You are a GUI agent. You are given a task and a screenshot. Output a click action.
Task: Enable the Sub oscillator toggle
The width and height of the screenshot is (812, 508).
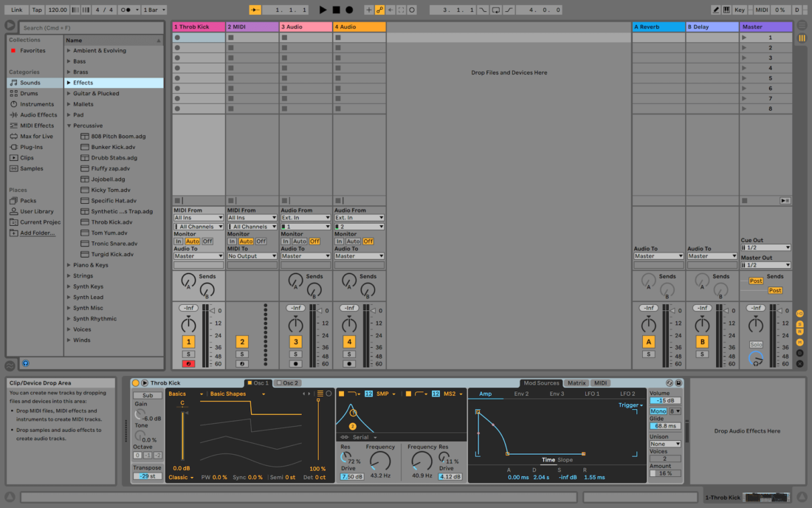click(x=148, y=396)
